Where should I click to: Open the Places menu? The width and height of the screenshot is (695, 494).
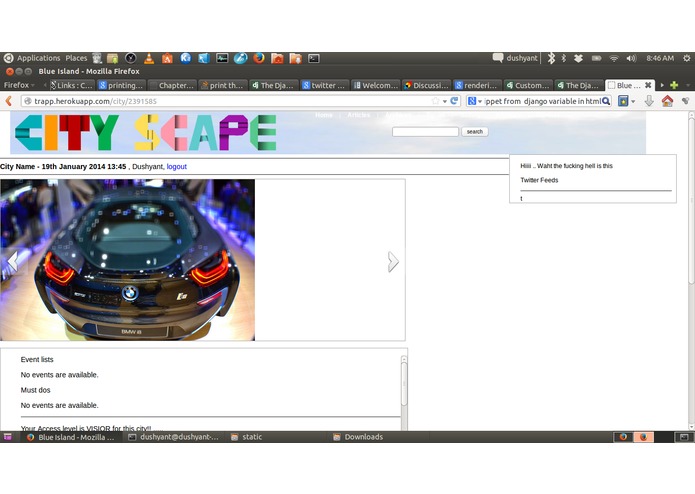click(76, 58)
